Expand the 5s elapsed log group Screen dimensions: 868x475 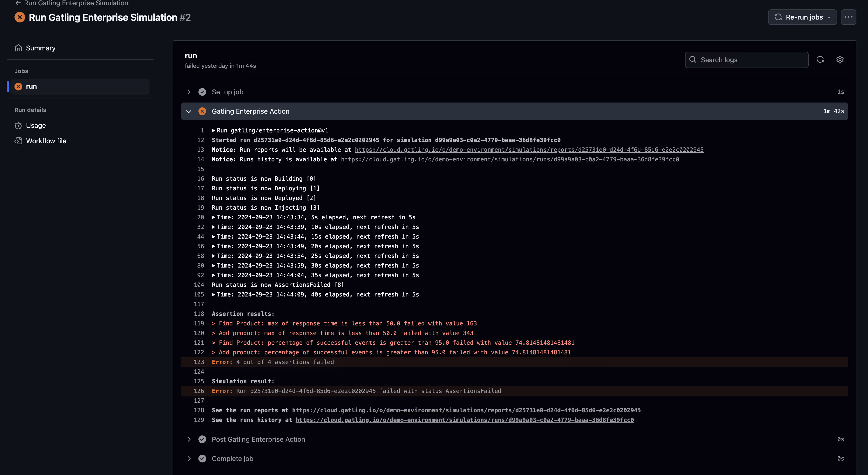(x=213, y=218)
